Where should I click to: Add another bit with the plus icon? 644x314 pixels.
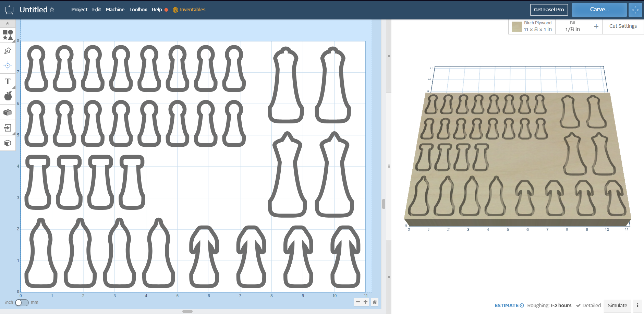pyautogui.click(x=596, y=26)
